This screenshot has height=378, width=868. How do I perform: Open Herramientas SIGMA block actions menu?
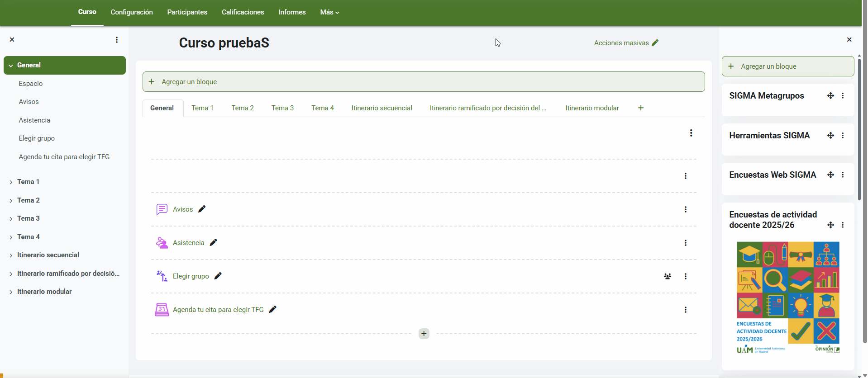(x=843, y=136)
